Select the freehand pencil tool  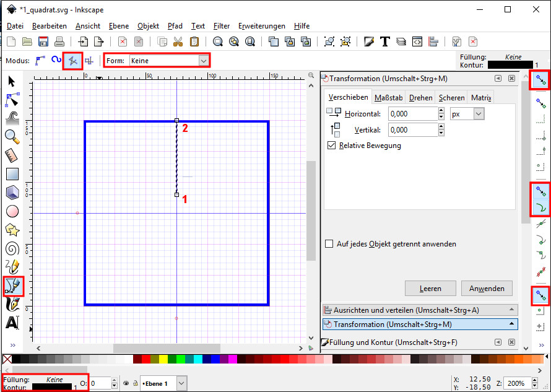[x=12, y=267]
